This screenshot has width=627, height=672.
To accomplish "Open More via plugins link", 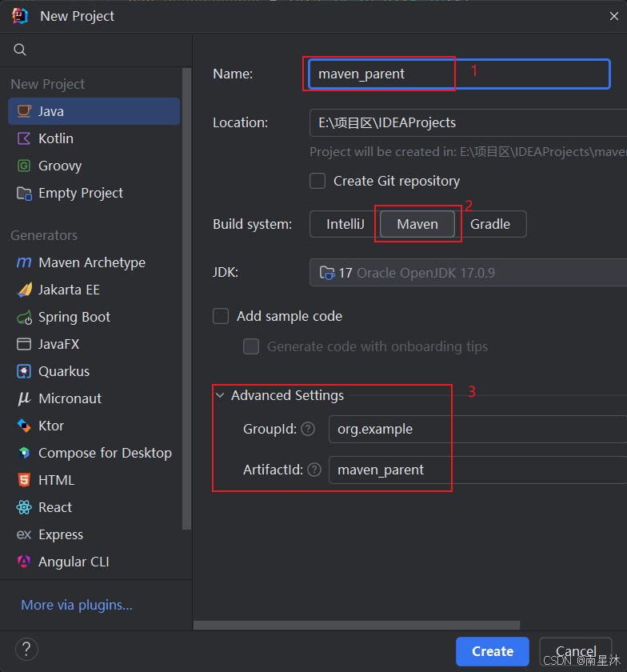I will 77,605.
